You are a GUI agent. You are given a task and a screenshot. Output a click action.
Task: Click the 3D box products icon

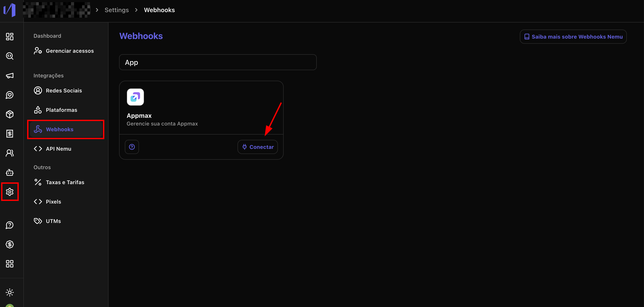click(9, 114)
